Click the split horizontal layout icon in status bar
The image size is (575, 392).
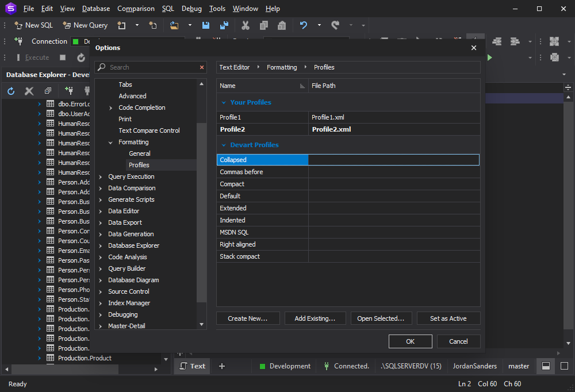[546, 366]
